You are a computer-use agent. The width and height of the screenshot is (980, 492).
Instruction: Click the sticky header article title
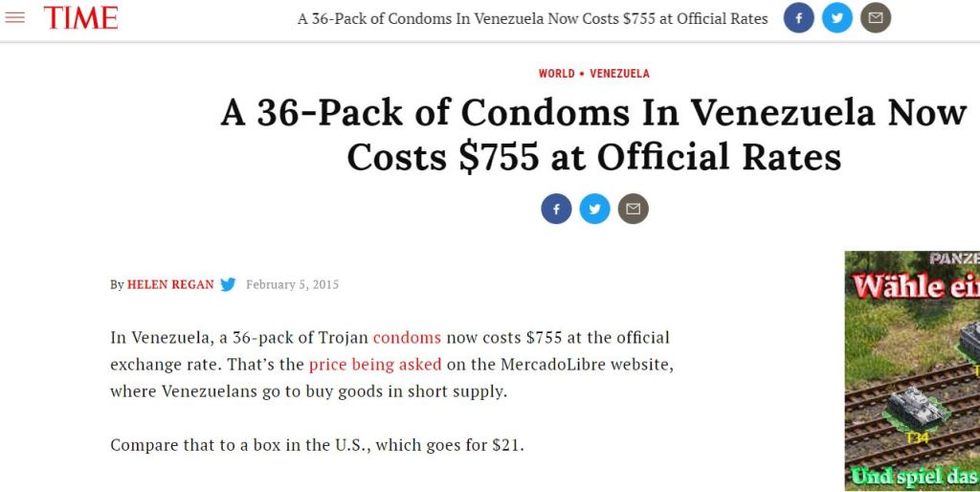coord(532,18)
